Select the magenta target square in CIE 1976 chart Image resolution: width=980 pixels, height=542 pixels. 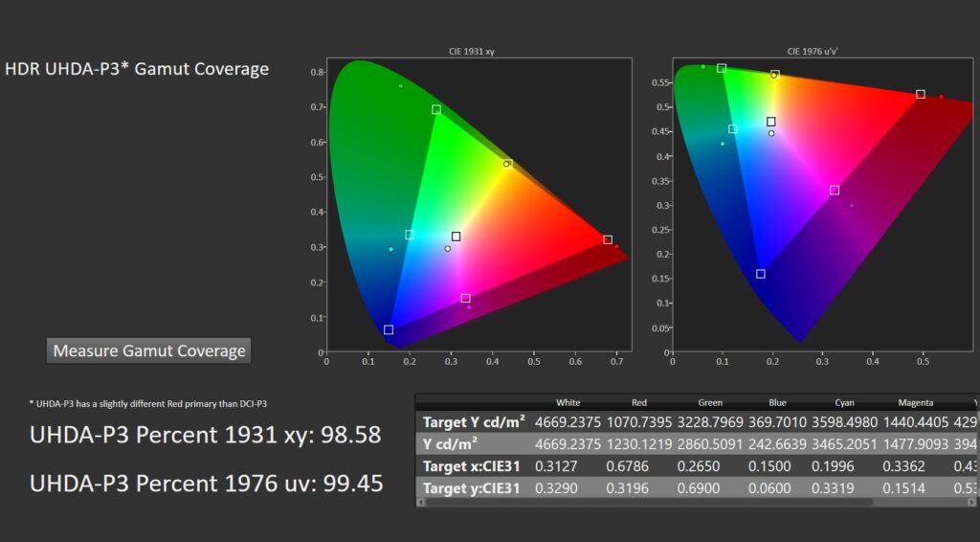click(x=835, y=191)
